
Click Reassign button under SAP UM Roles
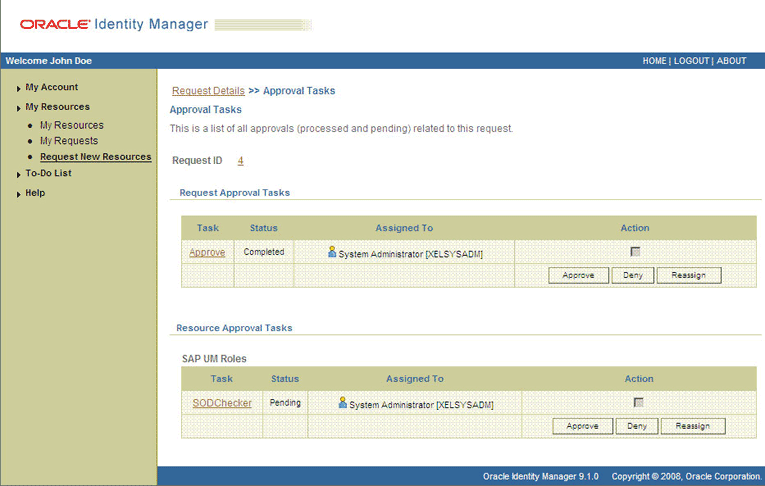tap(693, 426)
